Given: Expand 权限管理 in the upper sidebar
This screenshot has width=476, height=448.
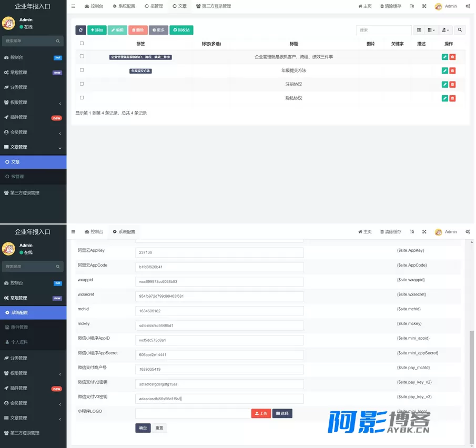Looking at the screenshot, I should click(33, 103).
